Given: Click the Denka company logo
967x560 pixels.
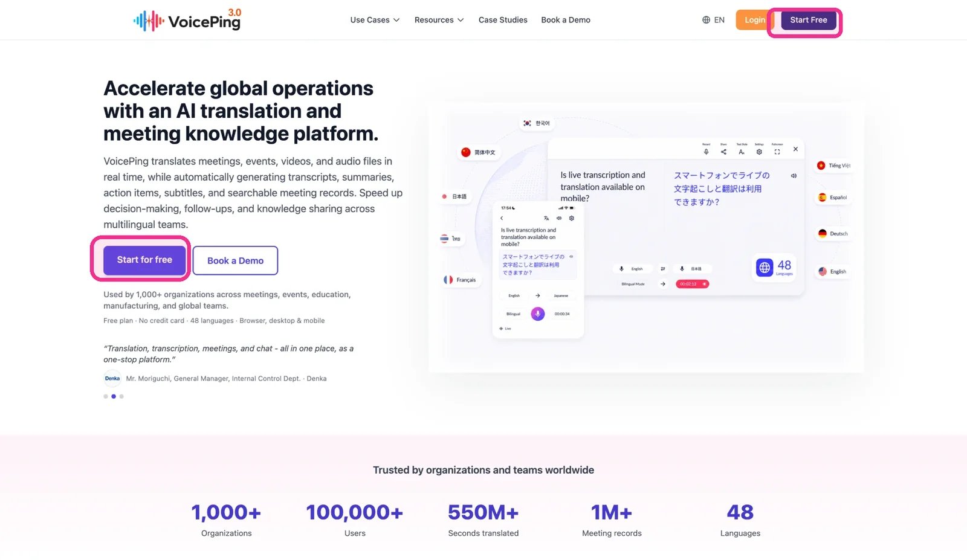Looking at the screenshot, I should tap(112, 378).
